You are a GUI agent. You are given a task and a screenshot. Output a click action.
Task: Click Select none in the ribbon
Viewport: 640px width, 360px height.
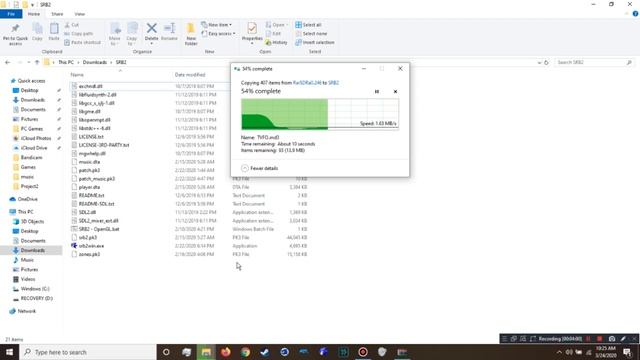[x=311, y=33]
